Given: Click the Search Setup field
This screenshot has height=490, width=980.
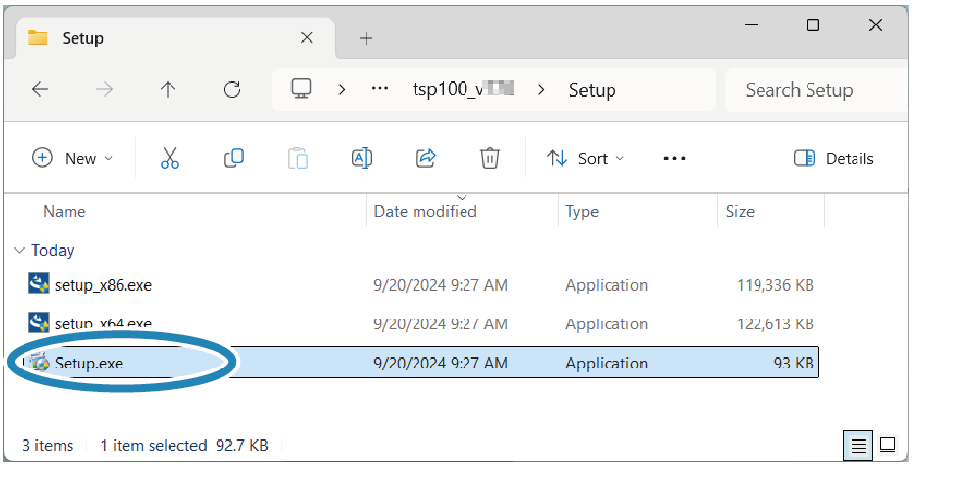Looking at the screenshot, I should [x=813, y=90].
